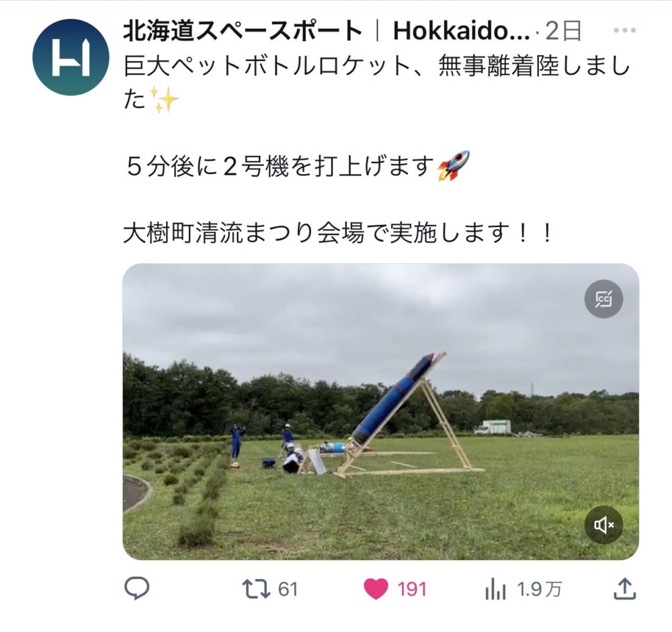Open the 2日 post timestamp

(564, 31)
